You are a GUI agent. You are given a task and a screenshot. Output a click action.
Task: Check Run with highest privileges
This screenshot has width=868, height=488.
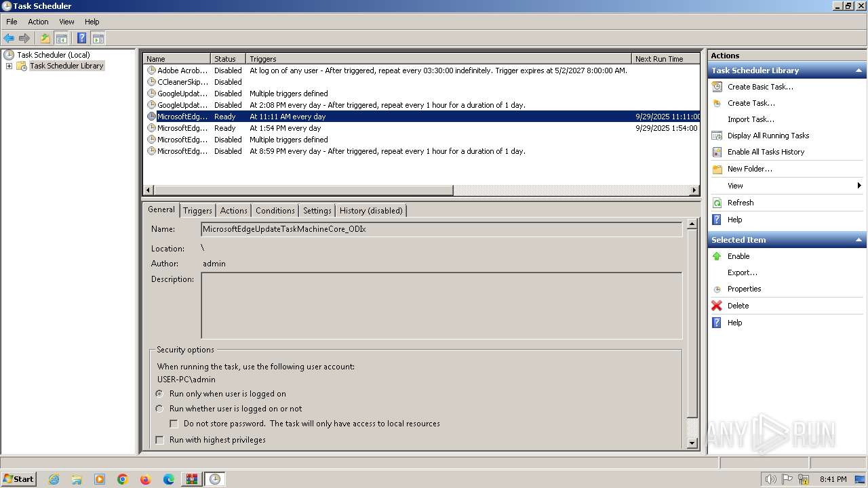coord(159,440)
